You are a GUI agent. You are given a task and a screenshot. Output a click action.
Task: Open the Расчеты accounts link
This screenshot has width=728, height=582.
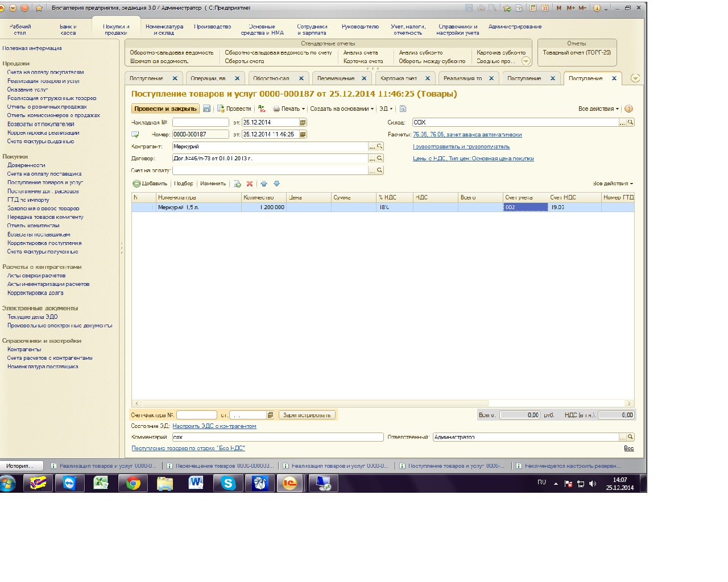point(468,135)
